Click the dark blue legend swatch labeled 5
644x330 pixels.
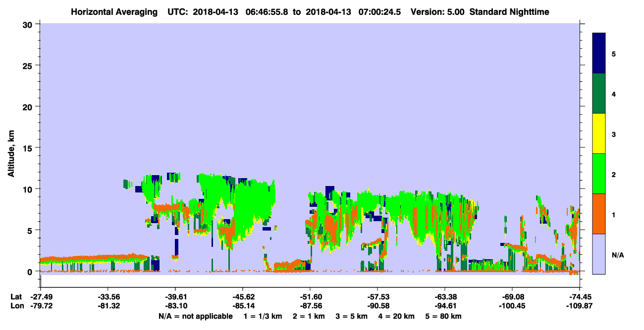click(599, 53)
